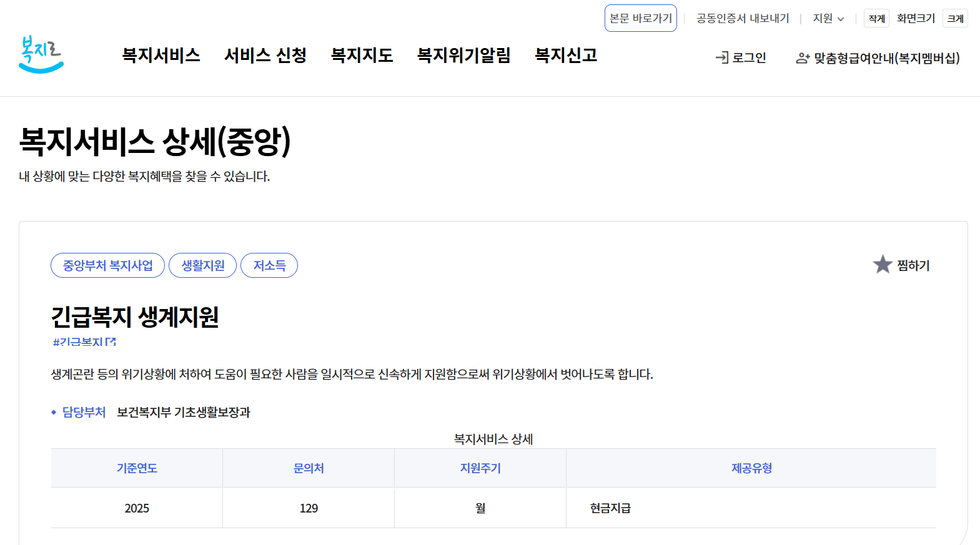Screen dimensions: 980x545
Task: Click the 긴급복지 생계지원 title
Action: [x=135, y=317]
